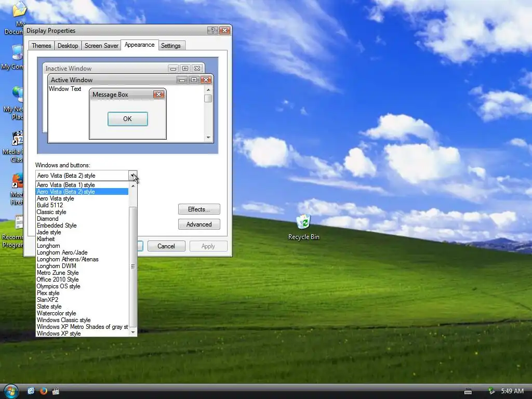Image resolution: width=532 pixels, height=399 pixels.
Task: Select the Media Player Classic desktop icon
Action: [x=14, y=147]
